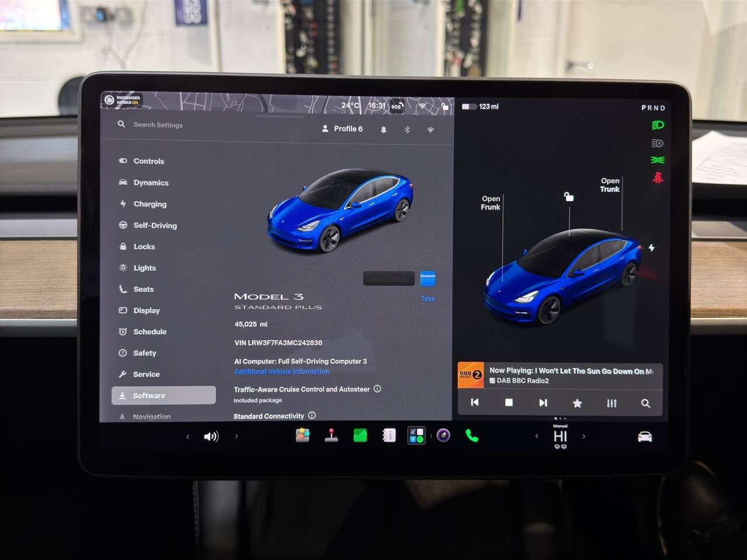
Task: Tap the Wi-Fi status icon on map bar
Action: (423, 106)
